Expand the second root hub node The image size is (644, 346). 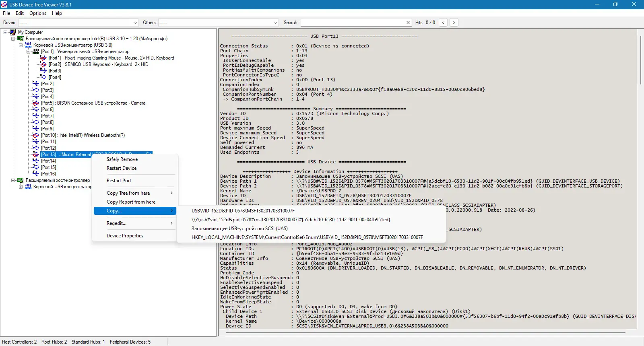(21, 187)
